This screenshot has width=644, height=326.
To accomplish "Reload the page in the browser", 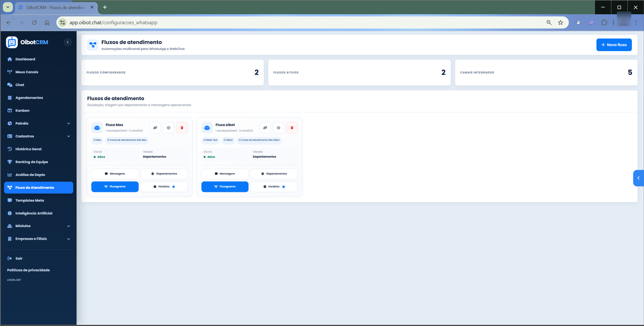I will click(x=34, y=23).
